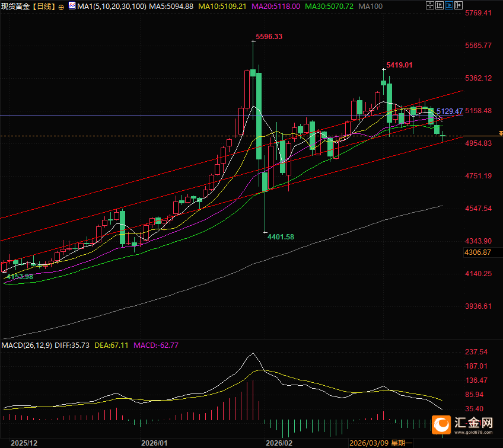Toggle the blue highlighted chart tool icon
503x448 pixels.
449,5
